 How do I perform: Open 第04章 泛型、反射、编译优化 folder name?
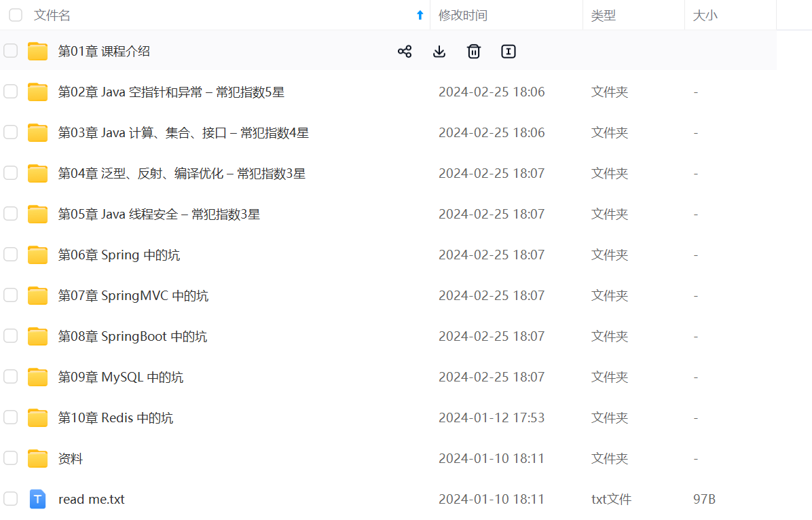pyautogui.click(x=182, y=174)
